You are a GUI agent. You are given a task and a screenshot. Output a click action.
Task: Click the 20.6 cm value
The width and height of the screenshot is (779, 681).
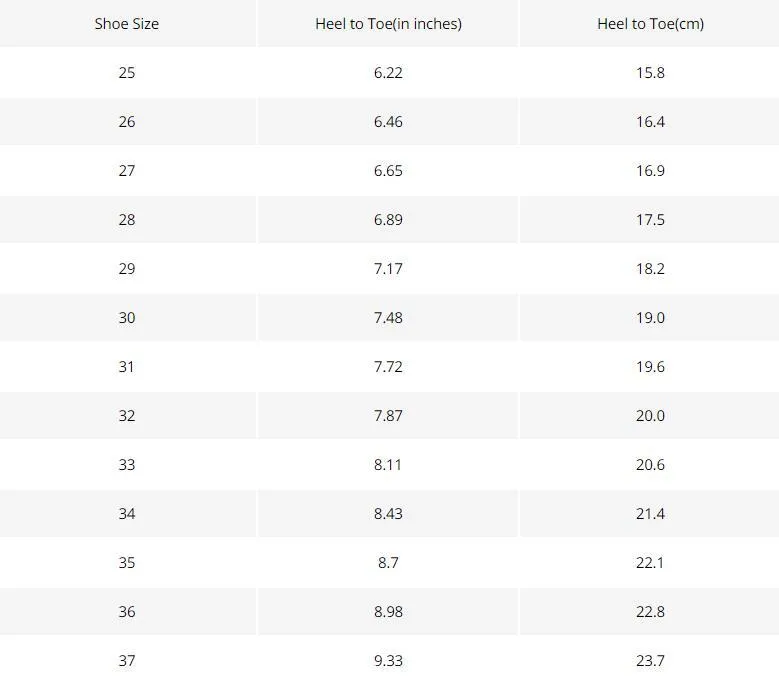tap(650, 464)
